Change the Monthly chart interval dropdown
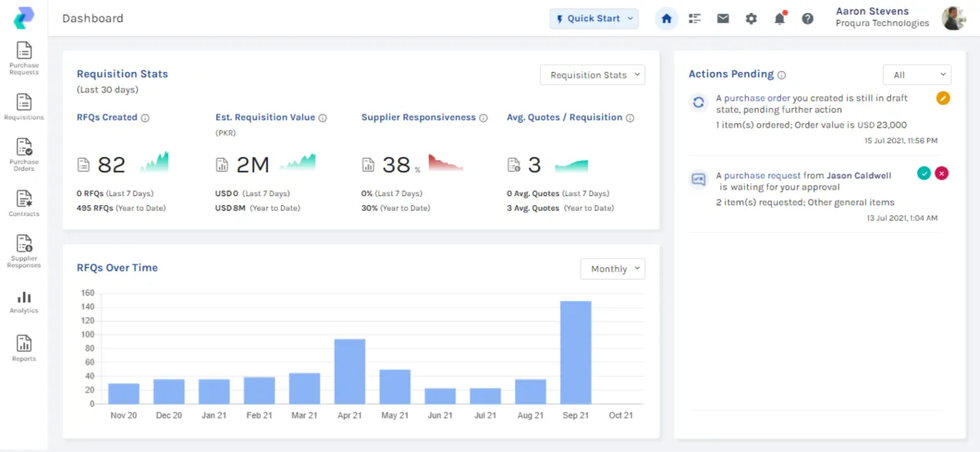980x452 pixels. point(612,269)
